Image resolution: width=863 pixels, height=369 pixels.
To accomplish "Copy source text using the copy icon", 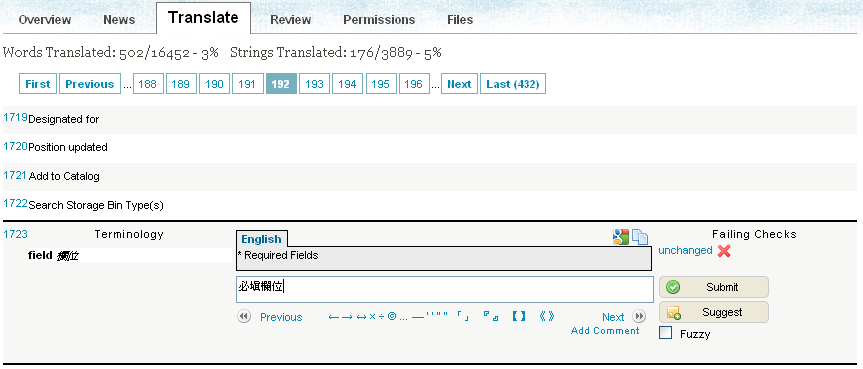I will pyautogui.click(x=640, y=237).
